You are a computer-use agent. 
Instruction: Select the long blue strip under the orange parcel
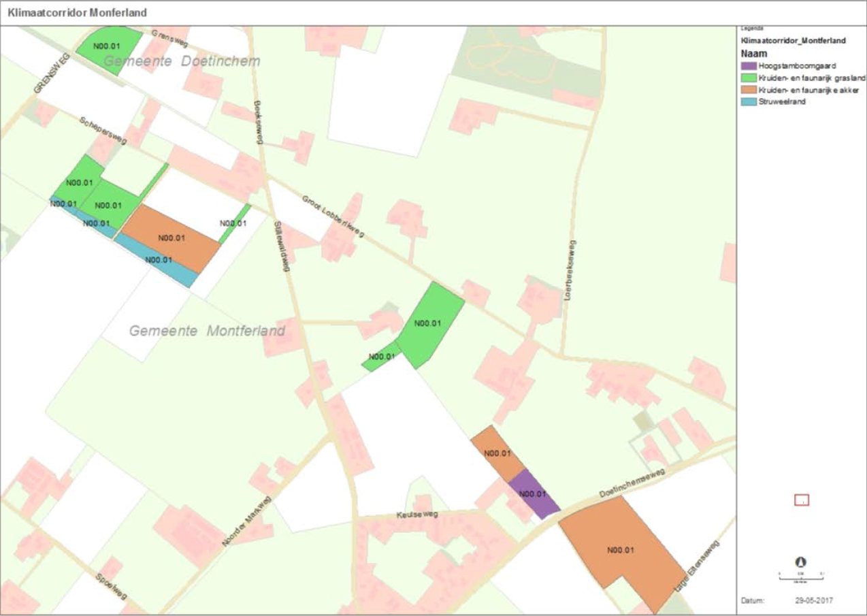point(158,259)
